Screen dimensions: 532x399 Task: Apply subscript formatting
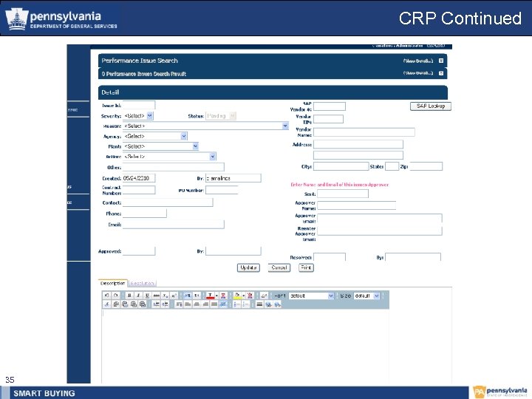point(165,296)
